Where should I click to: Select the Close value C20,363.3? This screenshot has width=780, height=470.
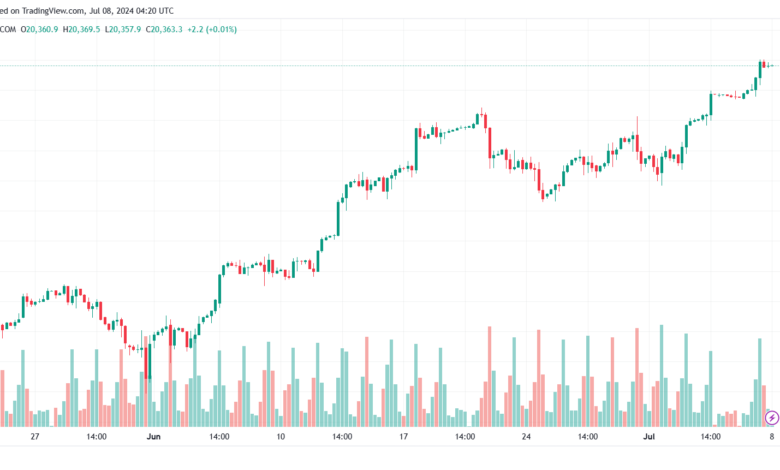(x=164, y=29)
